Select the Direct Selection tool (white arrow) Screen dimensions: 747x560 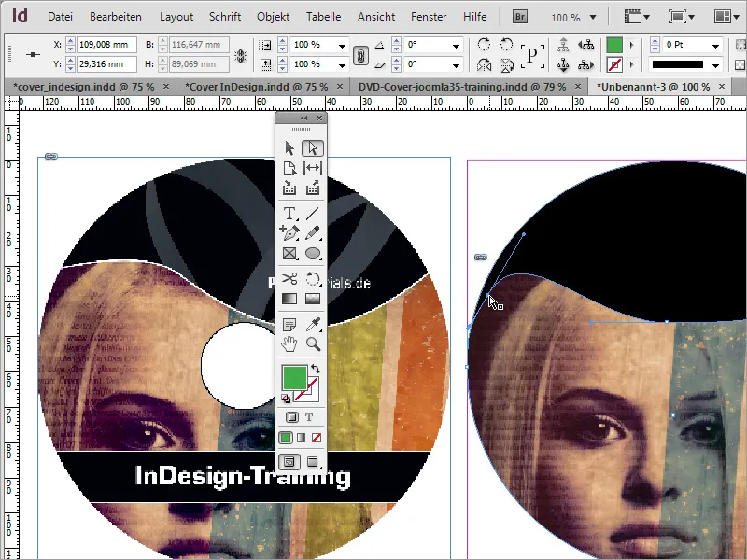313,148
